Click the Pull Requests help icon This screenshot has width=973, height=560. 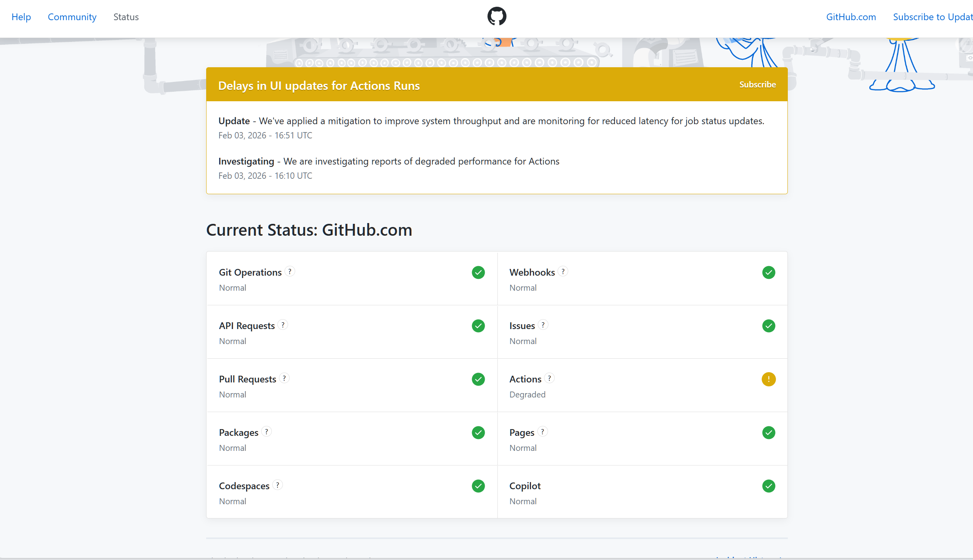(284, 378)
